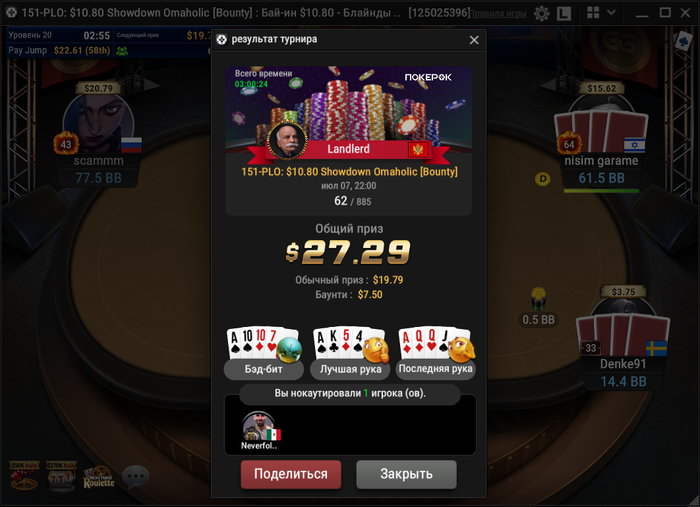Click the Neverfol.. knocked out player avatar
The height and width of the screenshot is (507, 700).
[x=259, y=427]
